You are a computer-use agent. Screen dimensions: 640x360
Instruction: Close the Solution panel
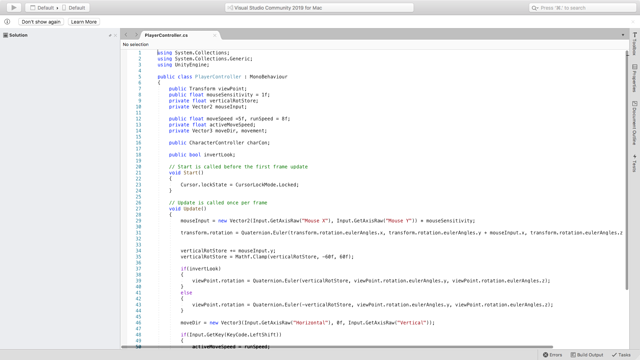click(x=116, y=36)
